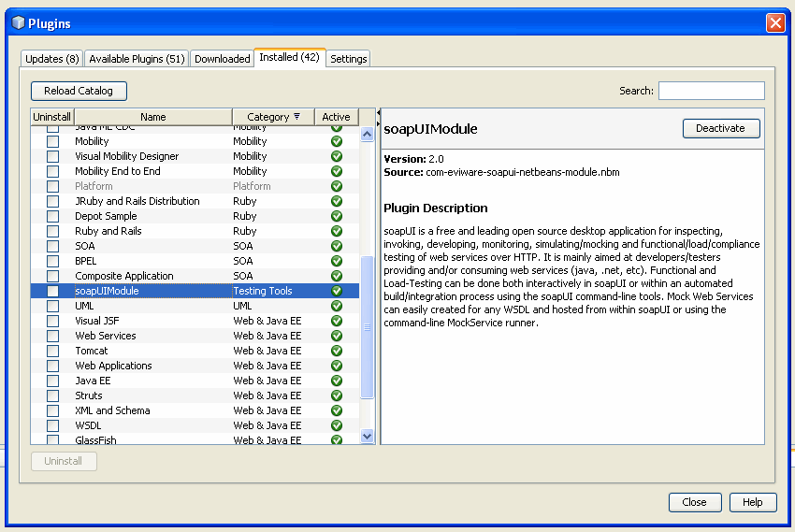This screenshot has width=795, height=532.
Task: Select the Installed (42) tab
Action: tap(290, 57)
